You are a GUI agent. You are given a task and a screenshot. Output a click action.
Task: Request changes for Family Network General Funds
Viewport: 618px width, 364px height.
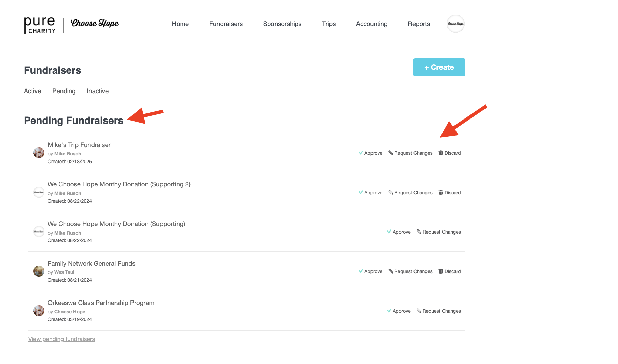tap(410, 271)
